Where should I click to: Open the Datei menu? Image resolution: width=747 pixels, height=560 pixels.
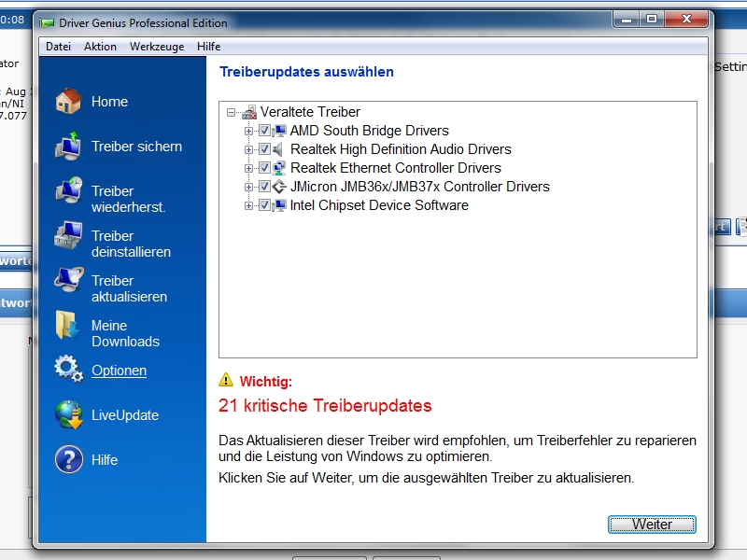58,46
